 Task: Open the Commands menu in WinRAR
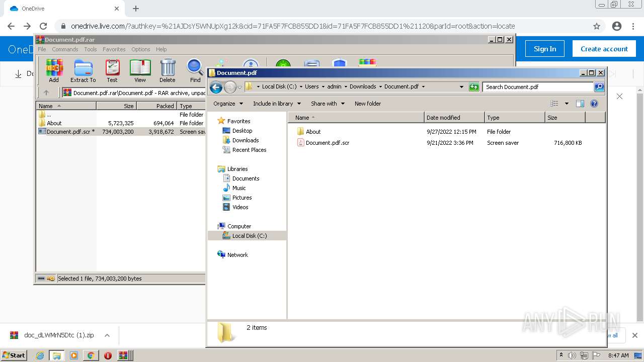tap(65, 49)
